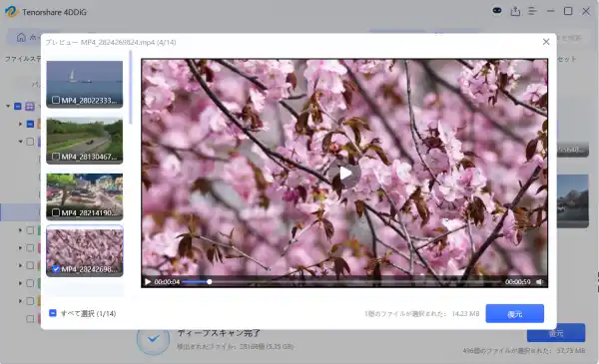Check the MP4_28022333 thumbnail checkbox
599x364 pixels.
coord(56,100)
